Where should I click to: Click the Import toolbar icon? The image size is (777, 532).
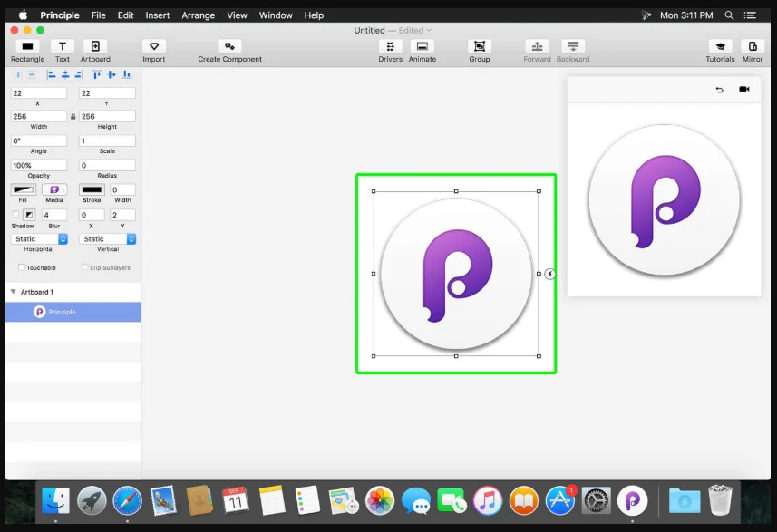pyautogui.click(x=154, y=46)
